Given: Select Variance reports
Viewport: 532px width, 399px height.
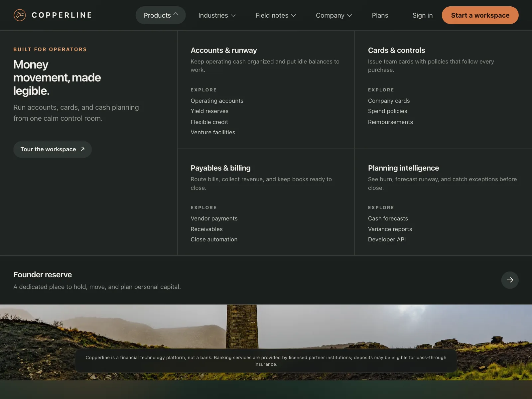Looking at the screenshot, I should (390, 229).
